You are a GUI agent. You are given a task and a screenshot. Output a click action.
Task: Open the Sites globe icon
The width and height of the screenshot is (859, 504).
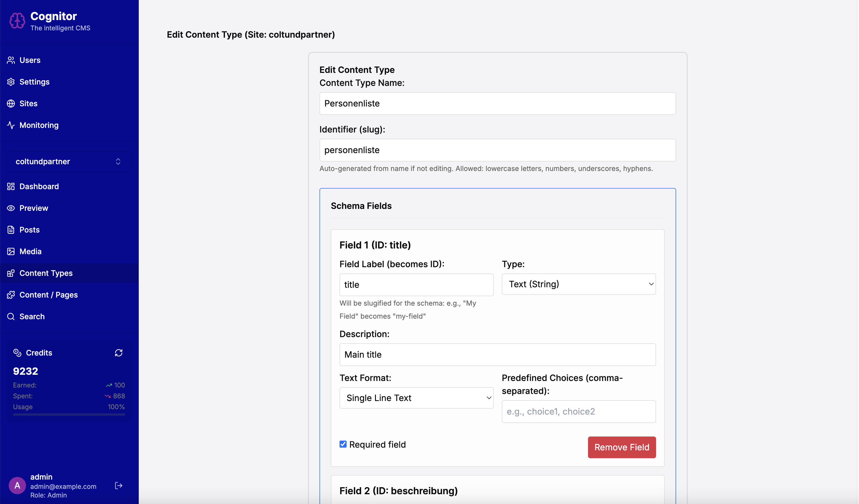click(11, 103)
